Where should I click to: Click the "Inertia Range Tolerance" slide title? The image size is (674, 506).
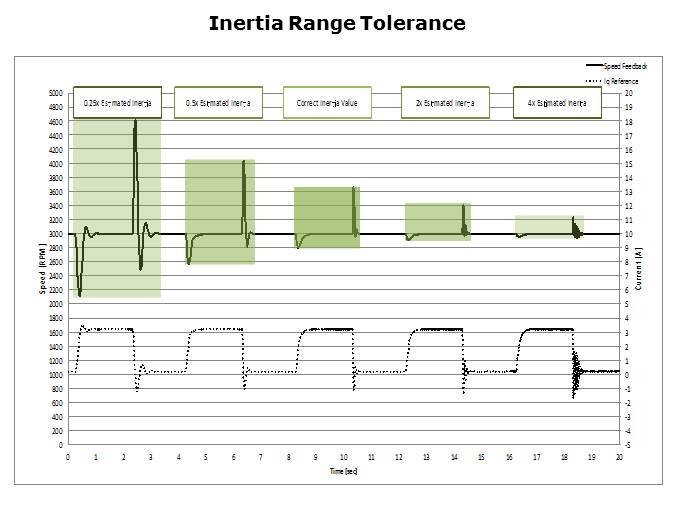(x=337, y=23)
